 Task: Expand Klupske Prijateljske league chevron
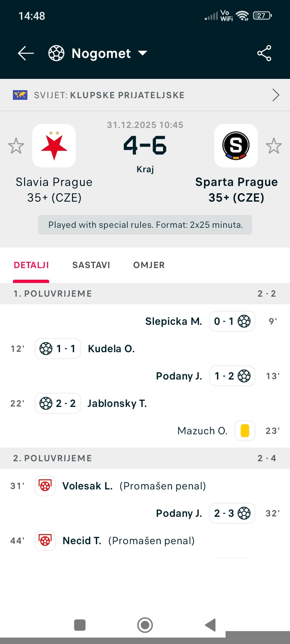[x=276, y=95]
